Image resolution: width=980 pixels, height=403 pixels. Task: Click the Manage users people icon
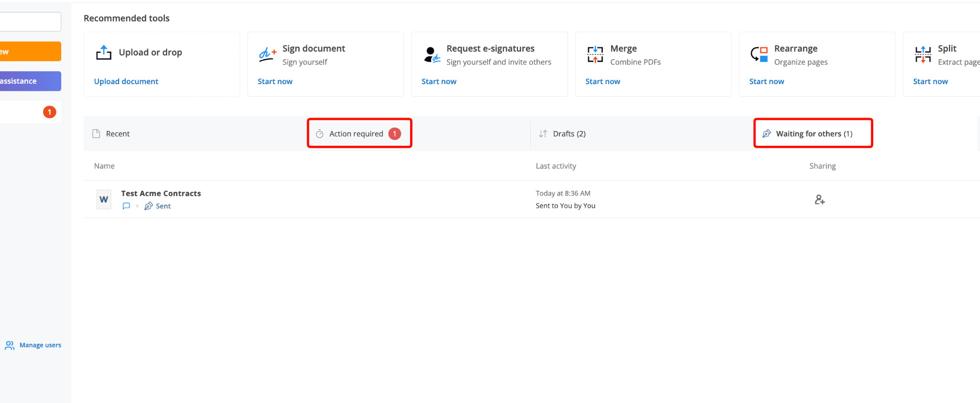click(10, 345)
